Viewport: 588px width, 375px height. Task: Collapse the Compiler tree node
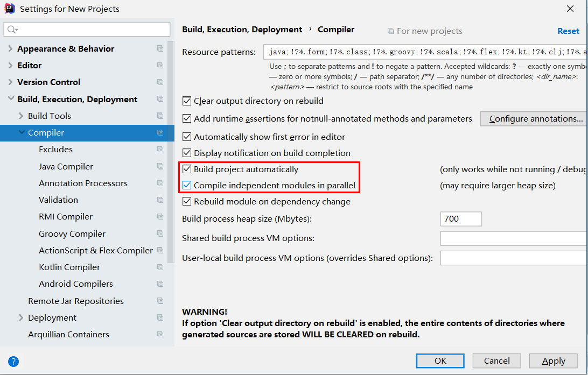pyautogui.click(x=22, y=132)
